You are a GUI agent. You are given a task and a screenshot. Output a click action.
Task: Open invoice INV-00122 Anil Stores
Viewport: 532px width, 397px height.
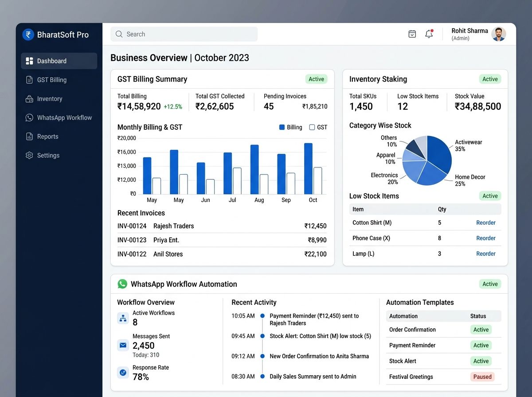pos(222,254)
